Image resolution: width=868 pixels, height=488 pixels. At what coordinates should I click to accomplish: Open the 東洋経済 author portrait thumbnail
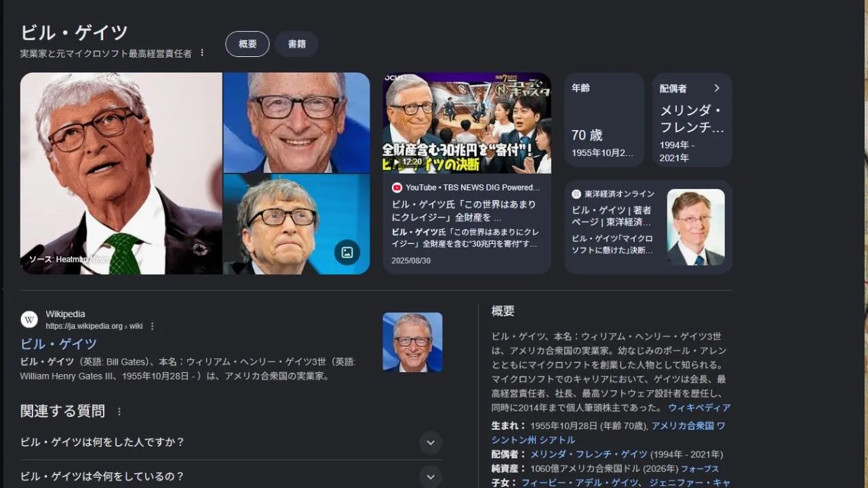pyautogui.click(x=696, y=227)
